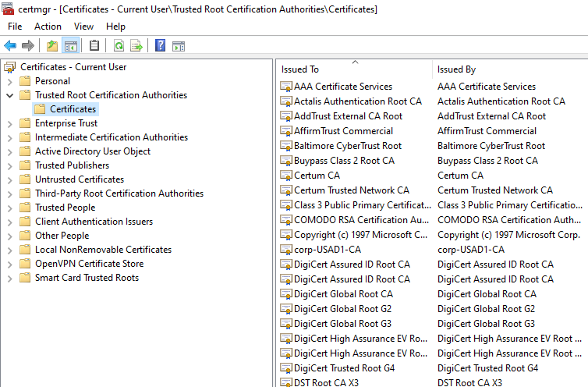This screenshot has width=588, height=387.
Task: Click the Baltimore CyberTrust Root certificate icon
Action: point(286,146)
